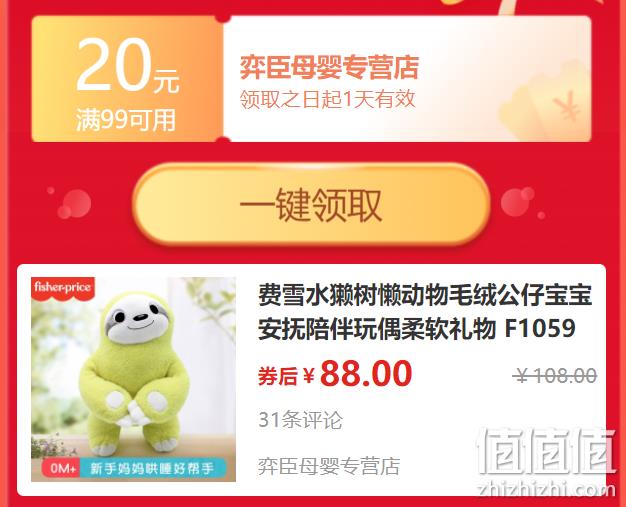626x507 pixels.
Task: Click the 值值值 watermark logo
Action: tap(547, 451)
